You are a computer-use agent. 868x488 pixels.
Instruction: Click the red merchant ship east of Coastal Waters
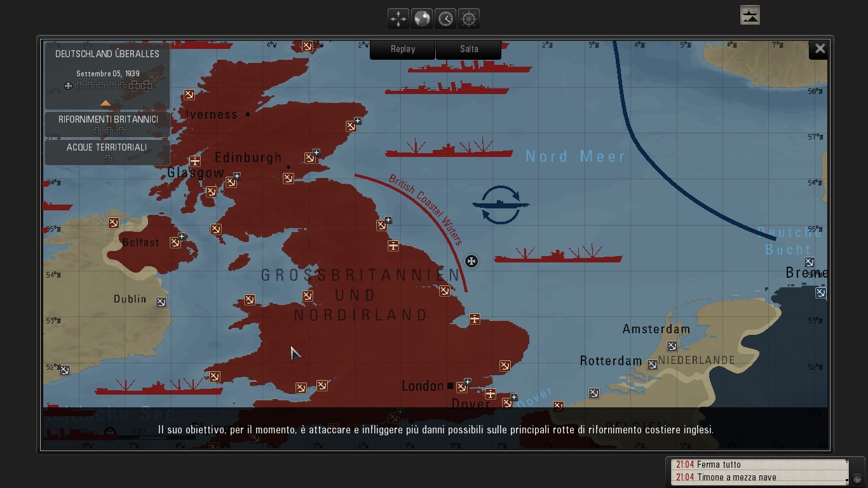(558, 254)
